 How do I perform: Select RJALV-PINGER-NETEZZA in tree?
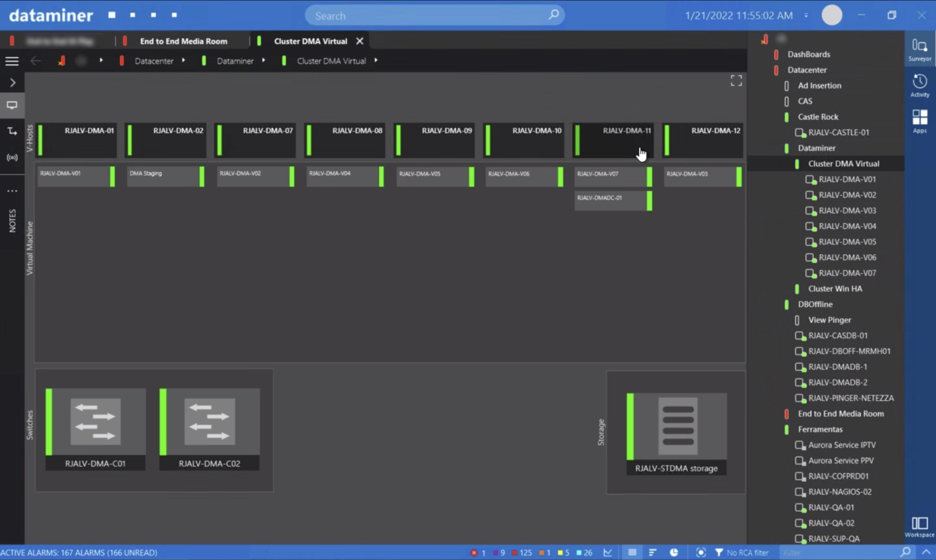851,398
